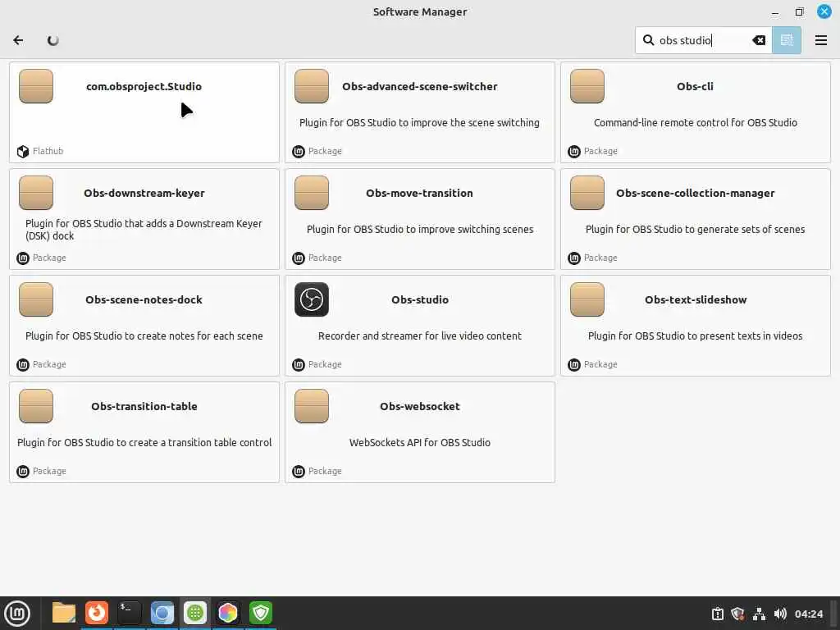Image resolution: width=840 pixels, height=630 pixels.
Task: Click the Obs-text-slideshow package icon
Action: coord(587,299)
